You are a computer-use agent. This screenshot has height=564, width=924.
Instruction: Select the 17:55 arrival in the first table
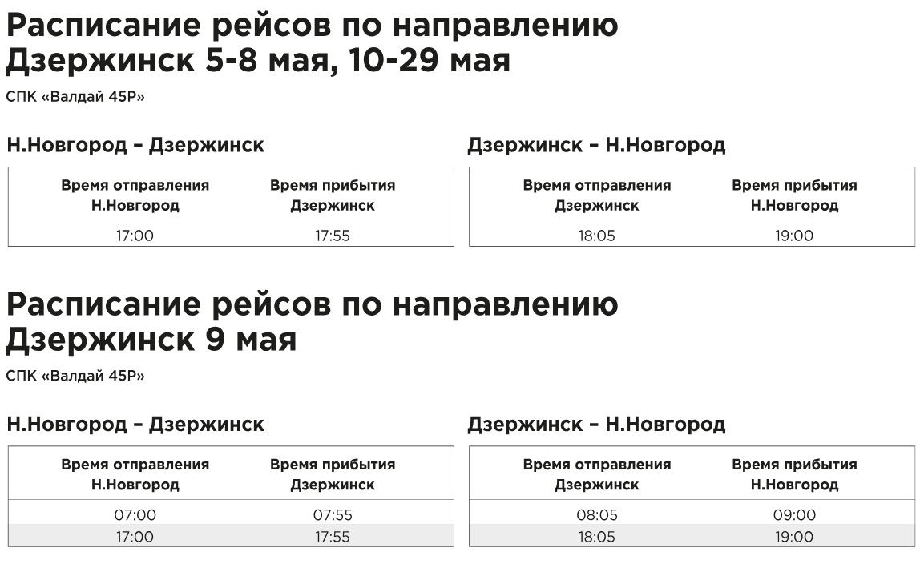click(x=333, y=236)
